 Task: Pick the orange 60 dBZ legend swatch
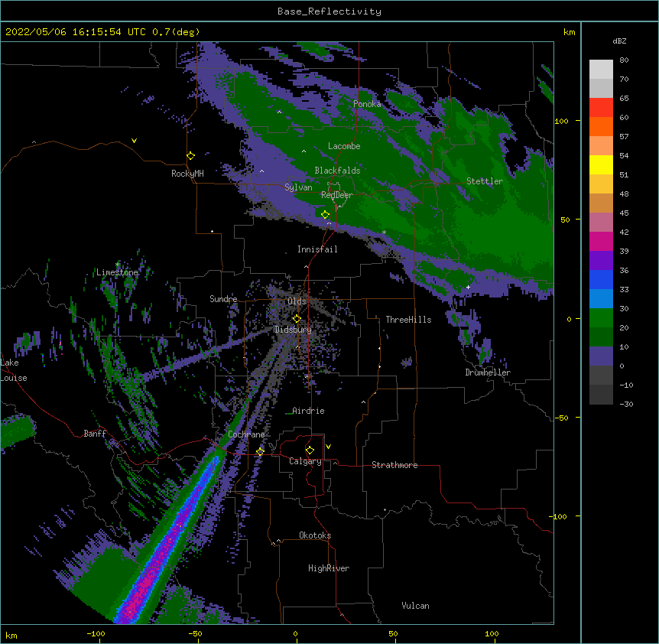click(x=601, y=126)
